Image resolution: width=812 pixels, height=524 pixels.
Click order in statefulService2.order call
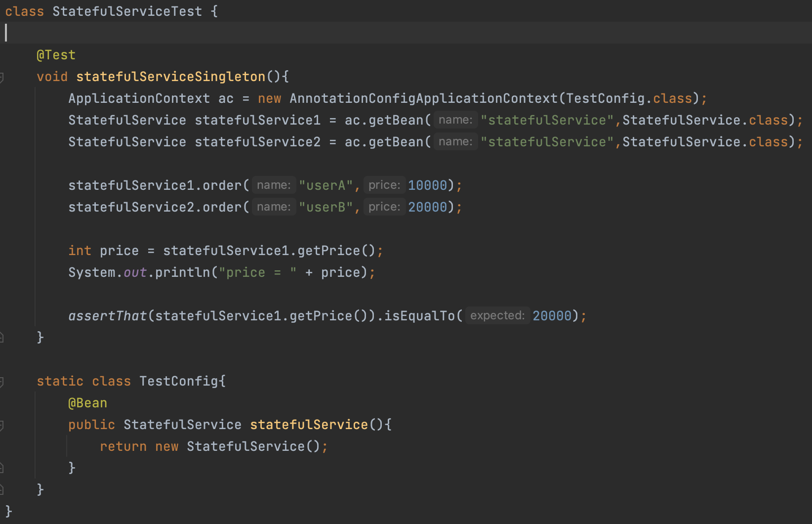(222, 207)
